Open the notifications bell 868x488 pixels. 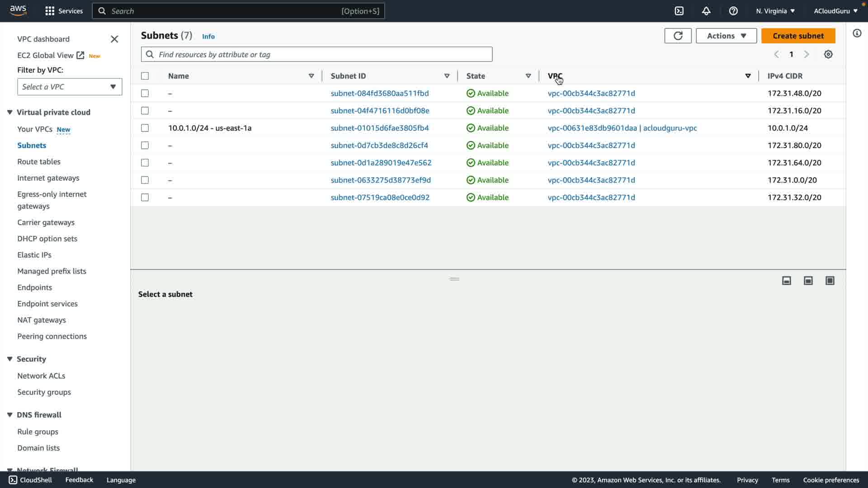coord(706,11)
